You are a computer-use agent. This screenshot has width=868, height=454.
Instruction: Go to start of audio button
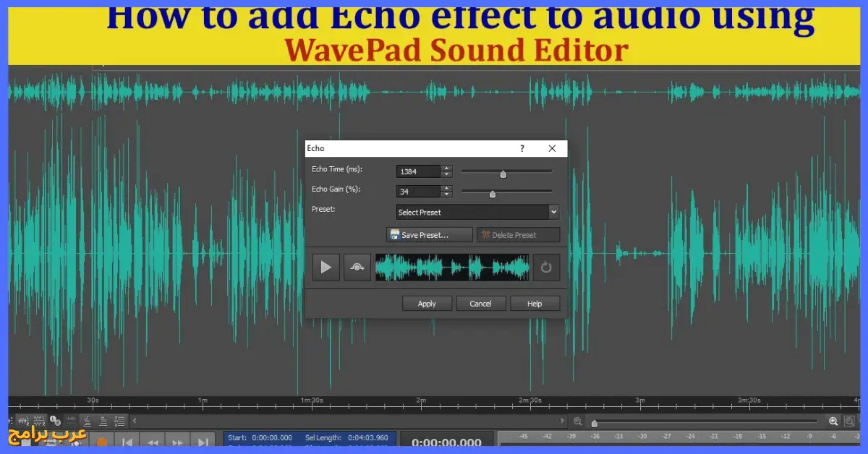click(x=127, y=442)
